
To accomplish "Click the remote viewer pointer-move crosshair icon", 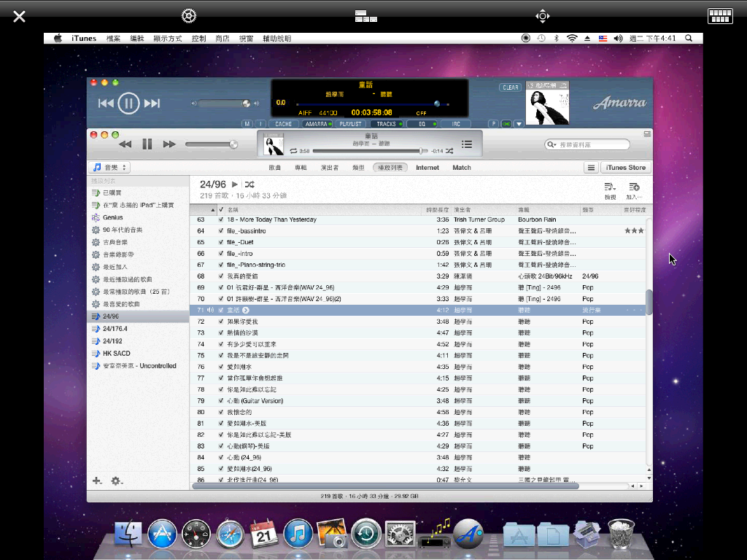I will click(542, 17).
